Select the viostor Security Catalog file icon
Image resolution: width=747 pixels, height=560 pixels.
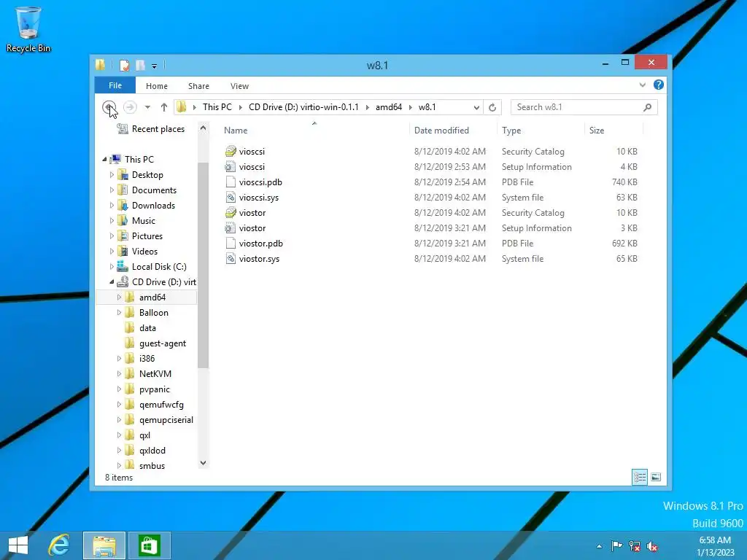pyautogui.click(x=231, y=213)
